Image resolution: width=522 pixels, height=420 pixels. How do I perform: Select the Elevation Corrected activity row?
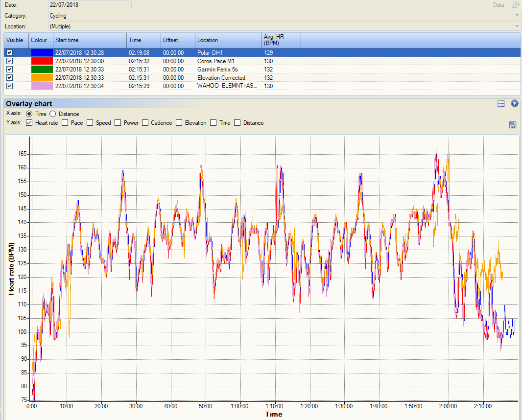[221, 78]
